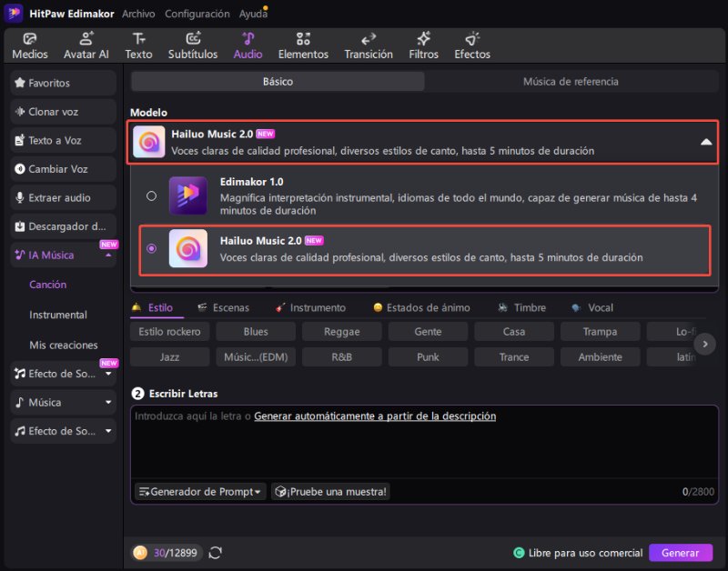Select the Subtítulos toolbar icon
This screenshot has width=728, height=571.
[x=193, y=45]
